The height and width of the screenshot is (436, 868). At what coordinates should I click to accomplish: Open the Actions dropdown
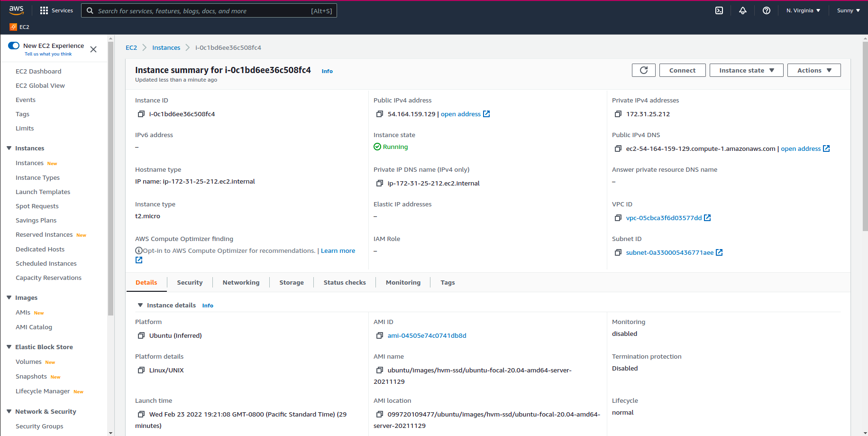[x=813, y=70]
